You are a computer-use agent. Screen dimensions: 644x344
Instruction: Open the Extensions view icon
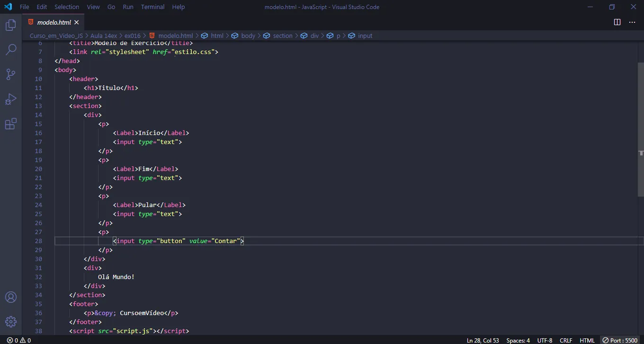(10, 124)
